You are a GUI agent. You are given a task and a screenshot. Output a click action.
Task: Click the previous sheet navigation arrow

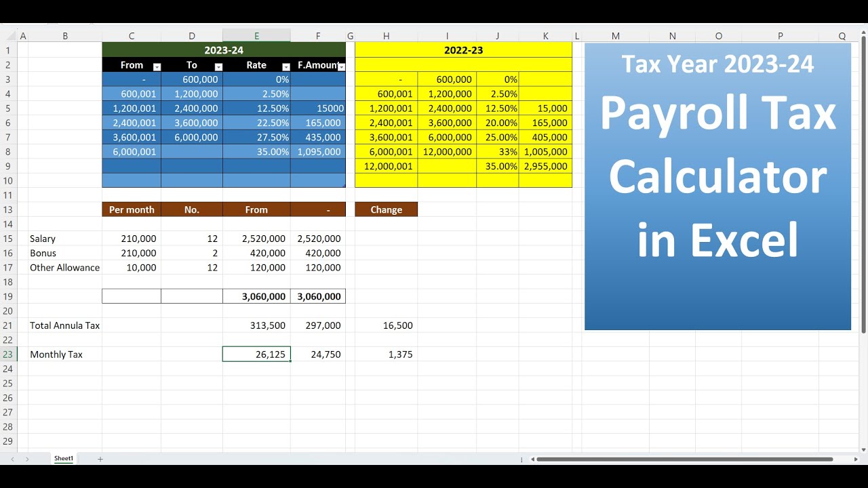click(x=12, y=459)
